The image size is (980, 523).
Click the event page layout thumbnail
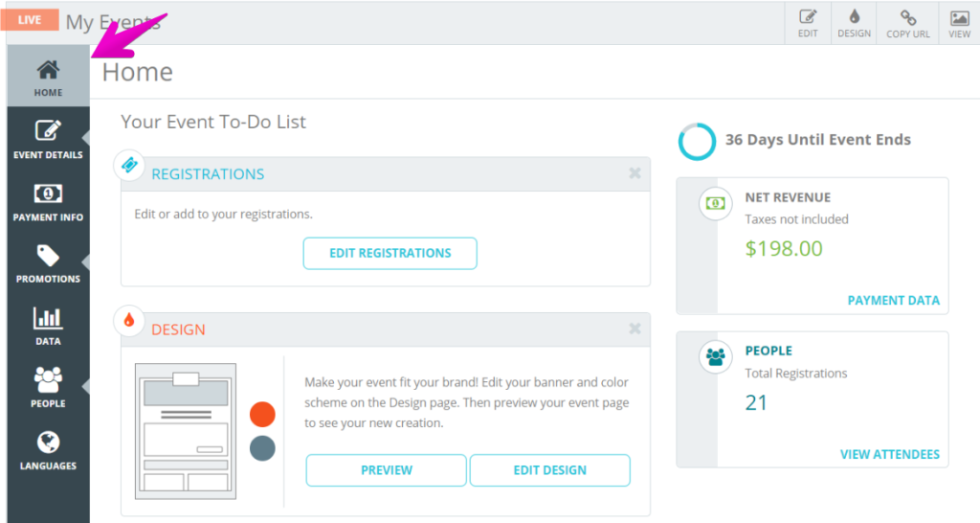(186, 431)
